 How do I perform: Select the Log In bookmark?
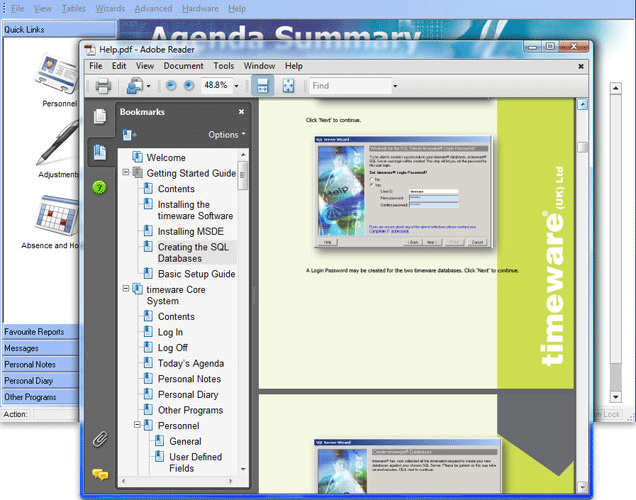click(x=170, y=332)
